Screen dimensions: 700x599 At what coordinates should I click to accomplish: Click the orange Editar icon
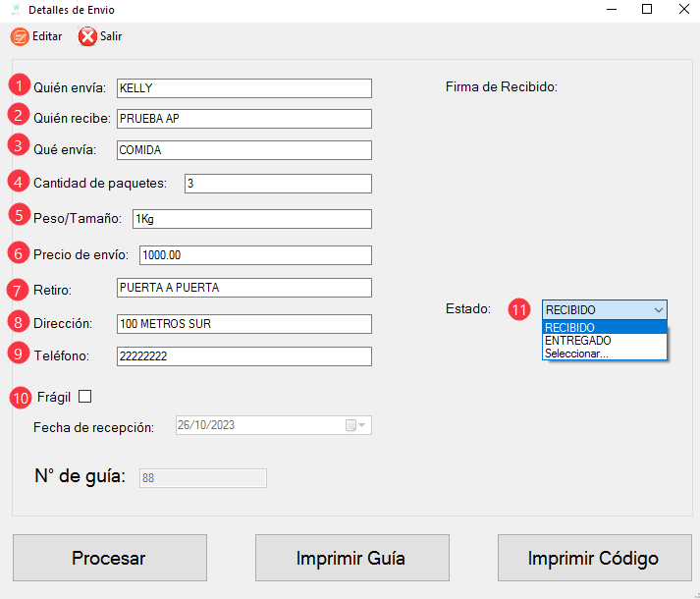pos(20,36)
